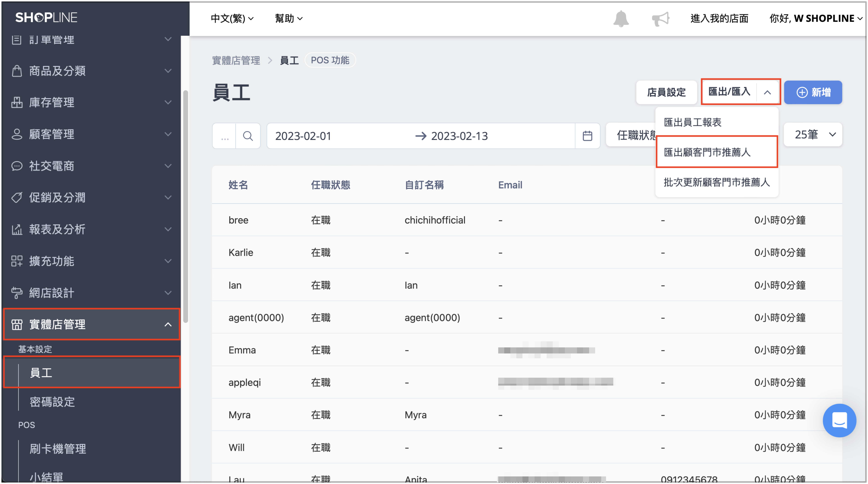Click employee name Myra in name column
The height and width of the screenshot is (484, 868).
(x=239, y=415)
